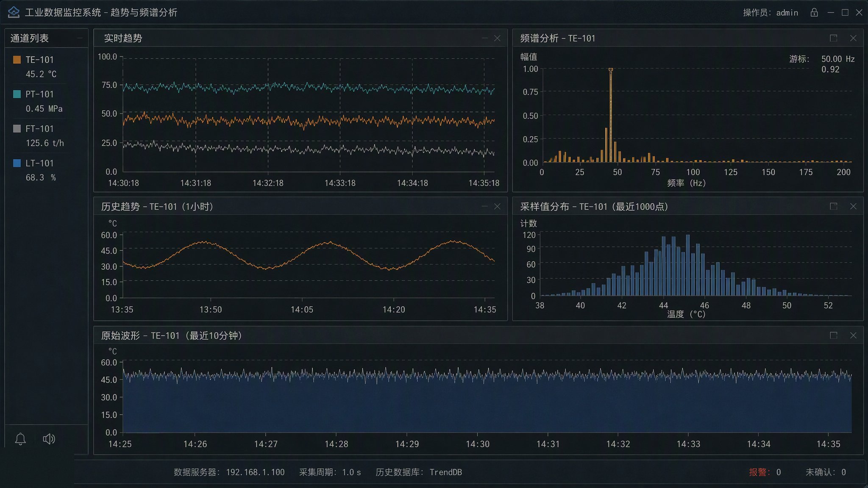Select the FT-101 channel label
The image size is (868, 488).
[39, 128]
